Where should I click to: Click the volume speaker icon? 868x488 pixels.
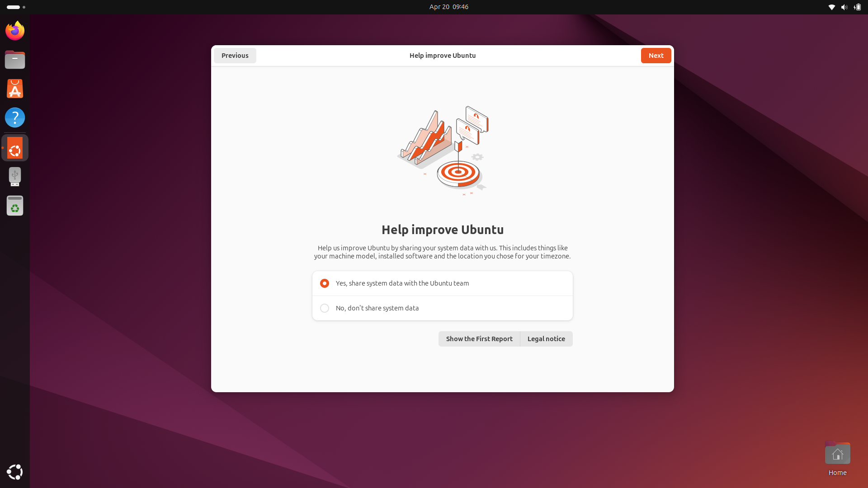pyautogui.click(x=844, y=7)
